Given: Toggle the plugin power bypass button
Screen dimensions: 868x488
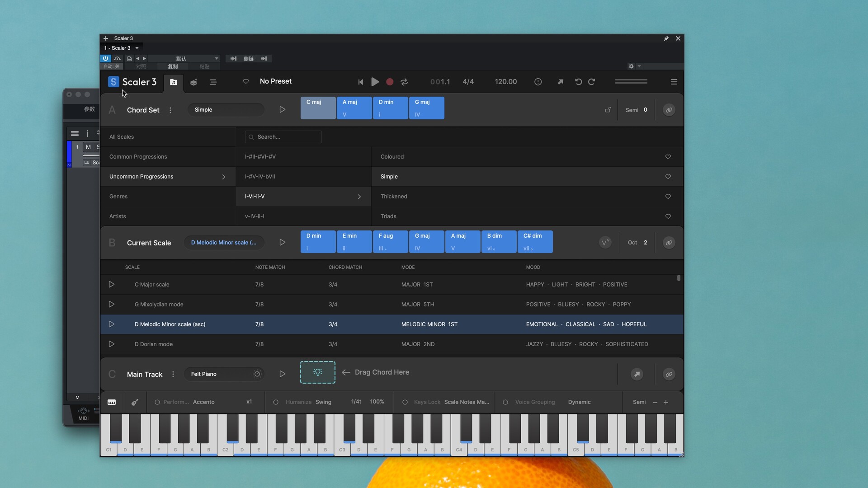Looking at the screenshot, I should coord(105,59).
